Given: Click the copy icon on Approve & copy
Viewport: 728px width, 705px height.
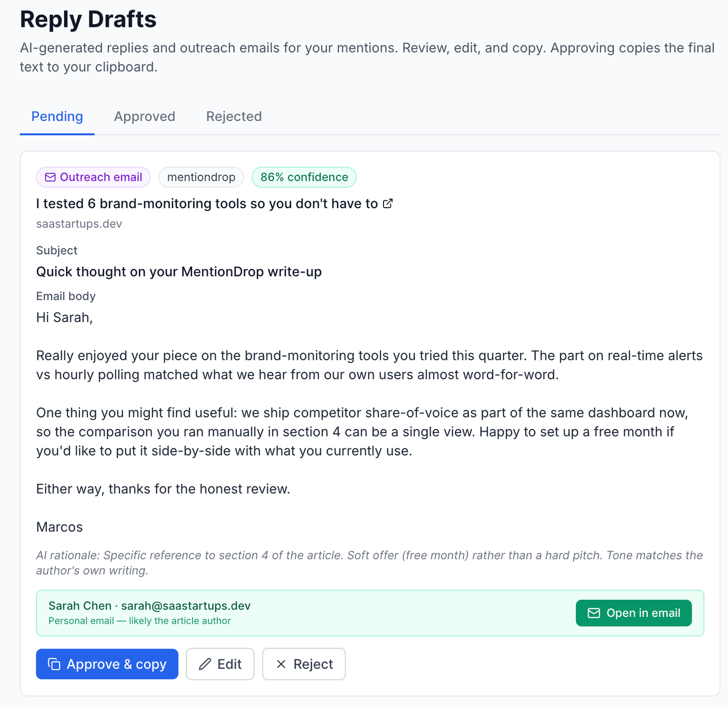Looking at the screenshot, I should (54, 664).
